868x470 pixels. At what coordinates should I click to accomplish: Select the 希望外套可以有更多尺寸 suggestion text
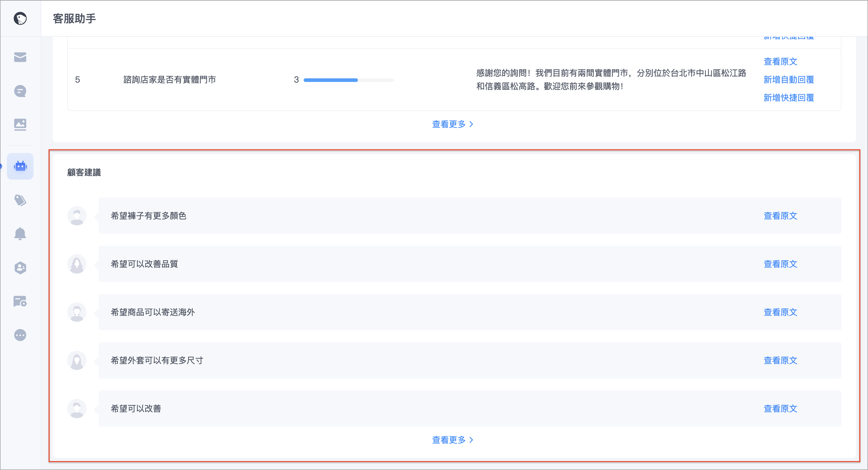pos(157,360)
